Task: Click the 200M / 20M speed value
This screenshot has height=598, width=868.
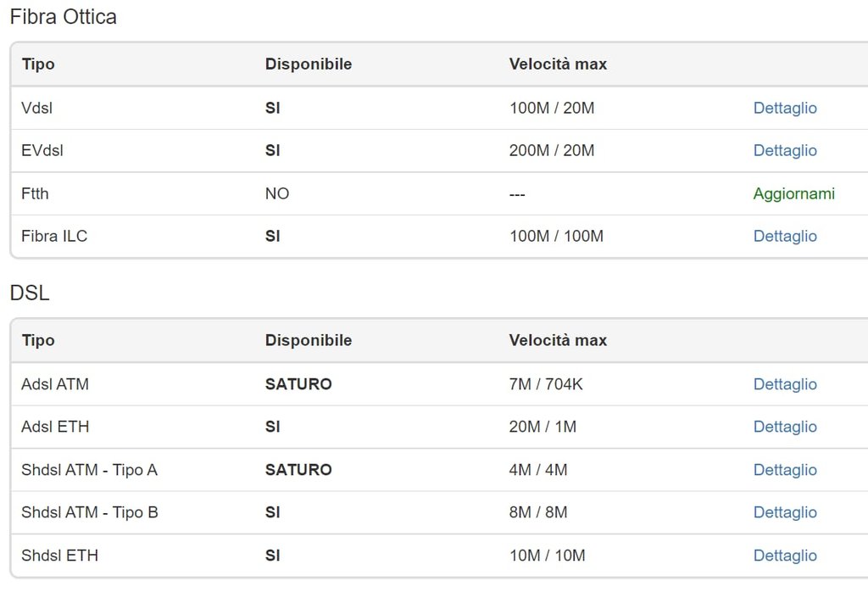Action: pos(552,150)
